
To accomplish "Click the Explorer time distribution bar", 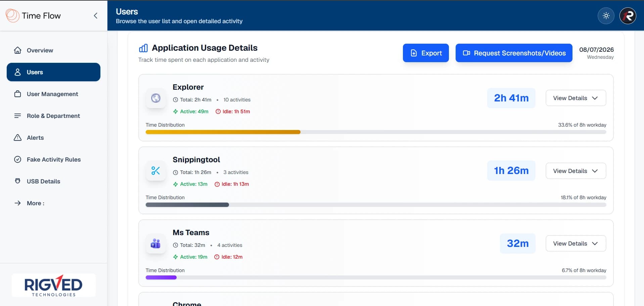I will [x=376, y=132].
